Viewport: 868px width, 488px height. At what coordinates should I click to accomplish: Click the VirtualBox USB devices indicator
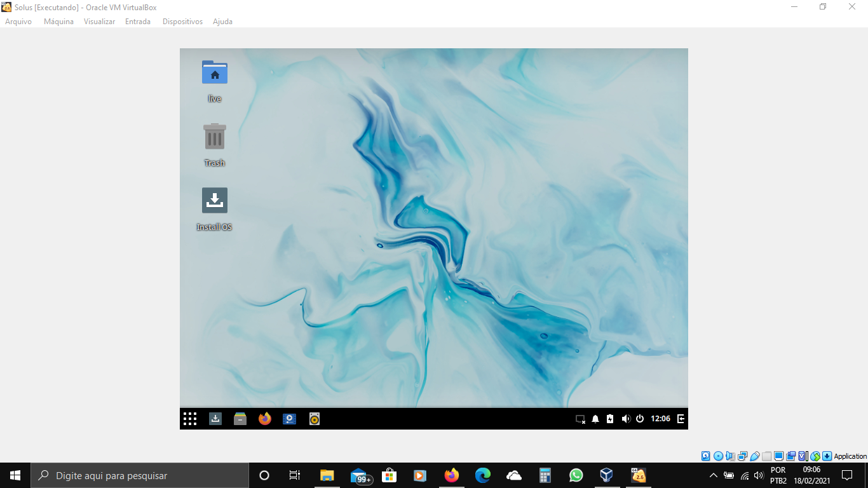coord(755,456)
